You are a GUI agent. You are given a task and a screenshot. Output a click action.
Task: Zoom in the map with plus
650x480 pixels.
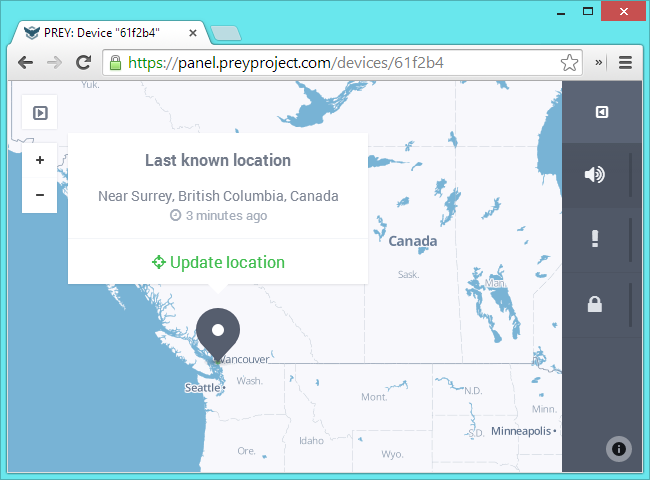pyautogui.click(x=40, y=160)
